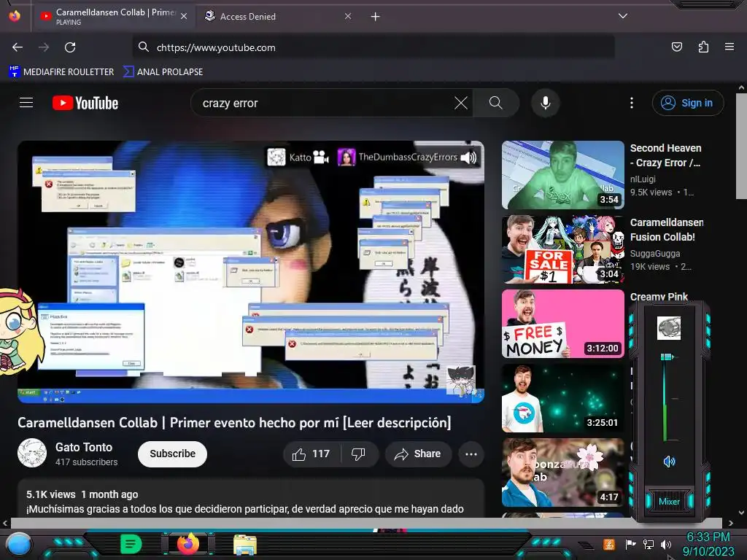Open the YouTube guide hamburger menu
The width and height of the screenshot is (747, 560).
click(26, 103)
